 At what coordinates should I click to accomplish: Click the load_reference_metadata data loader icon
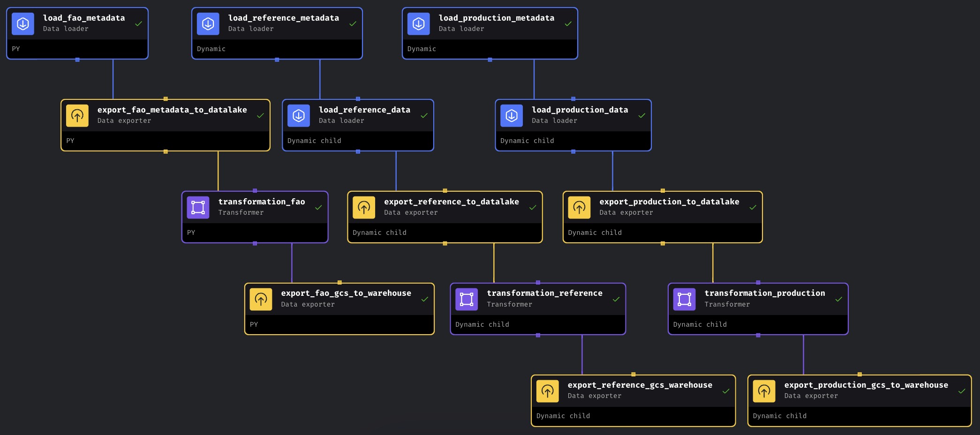tap(208, 24)
